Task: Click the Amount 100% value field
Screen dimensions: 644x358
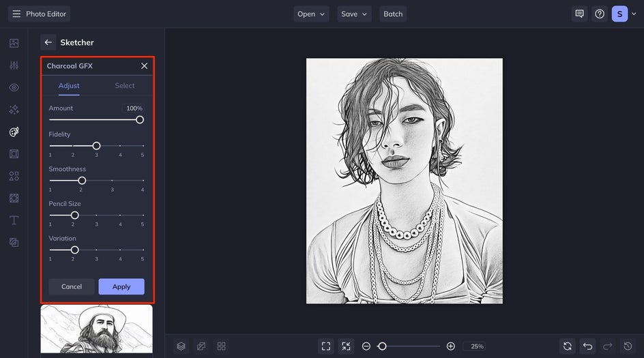Action: [x=134, y=108]
